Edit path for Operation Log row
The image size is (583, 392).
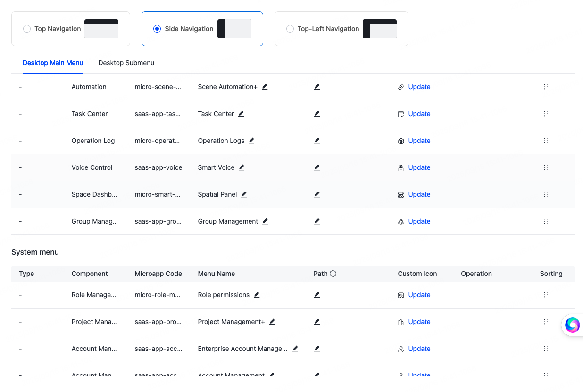tap(317, 141)
